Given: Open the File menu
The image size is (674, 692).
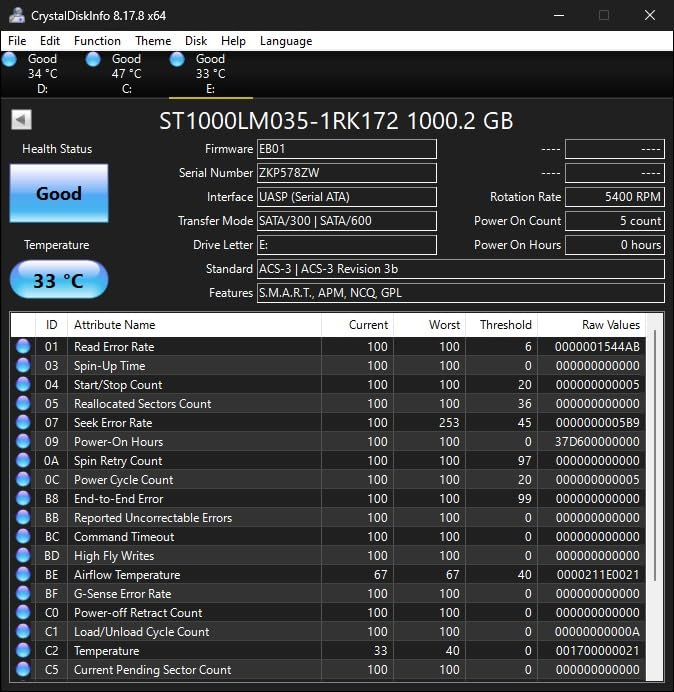Looking at the screenshot, I should coord(17,41).
